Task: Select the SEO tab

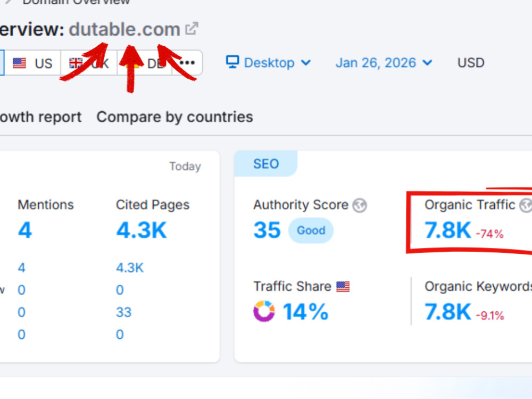Action: [266, 164]
